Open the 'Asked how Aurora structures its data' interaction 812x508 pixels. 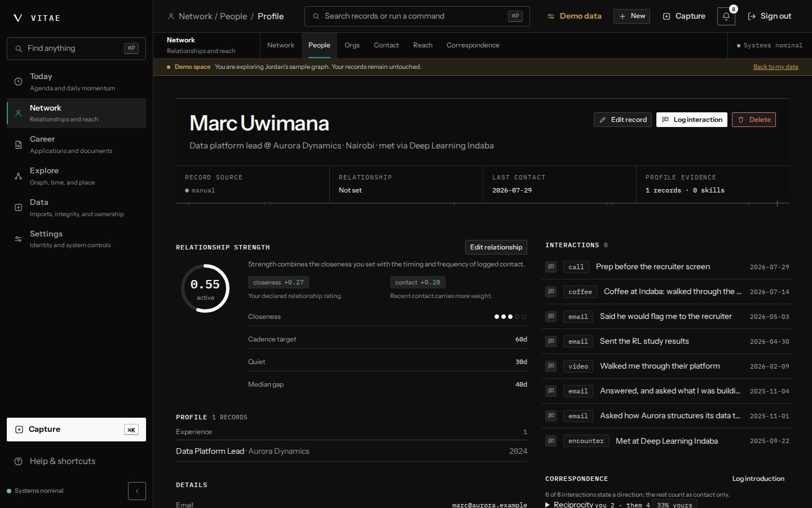pyautogui.click(x=668, y=416)
